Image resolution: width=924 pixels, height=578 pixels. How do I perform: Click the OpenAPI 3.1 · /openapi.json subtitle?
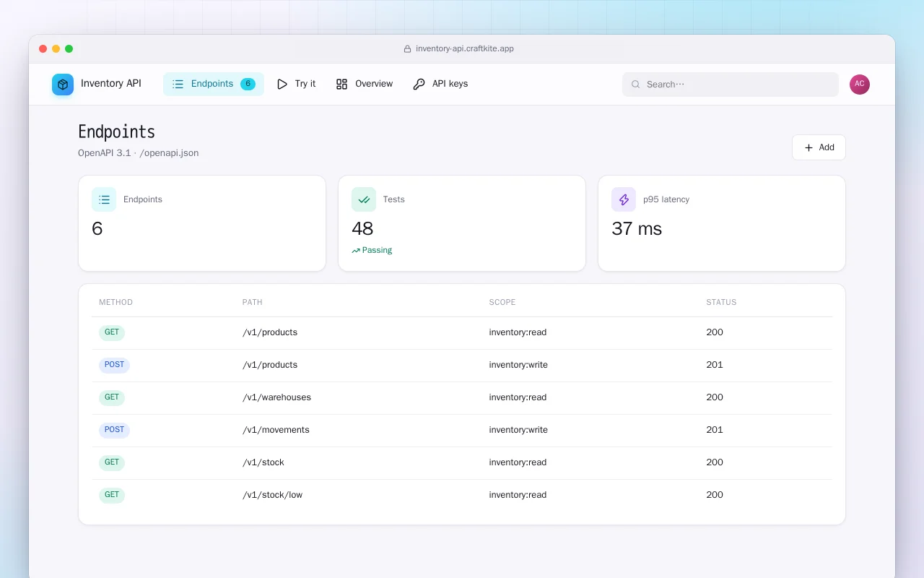[x=139, y=153]
